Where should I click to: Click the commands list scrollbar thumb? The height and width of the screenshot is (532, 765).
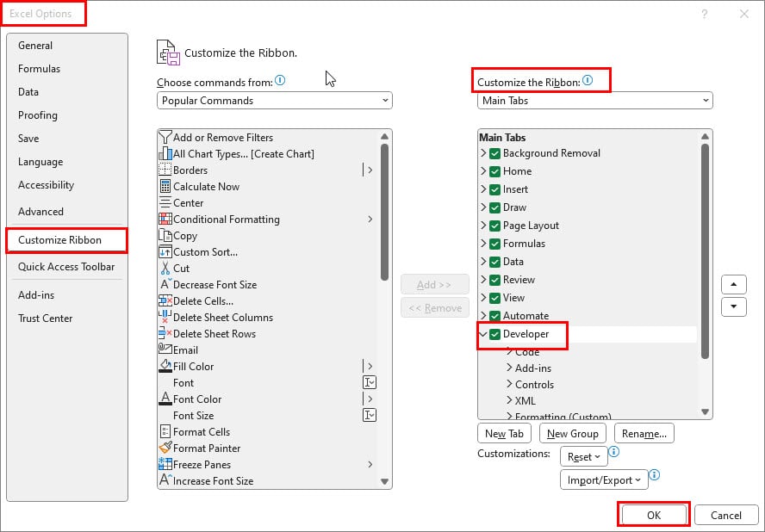(x=384, y=212)
